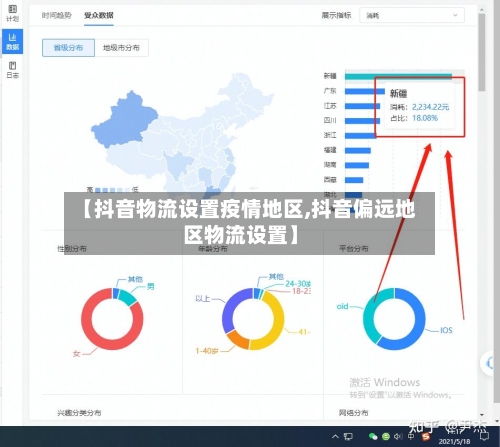This screenshot has width=500, height=447.
Task: Click the round floating button at right edge
Action: 488,363
